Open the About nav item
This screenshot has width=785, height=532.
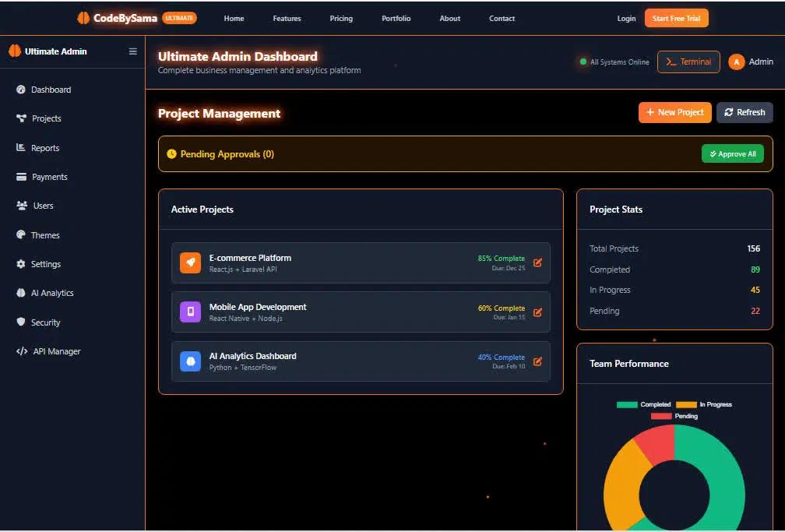tap(449, 19)
